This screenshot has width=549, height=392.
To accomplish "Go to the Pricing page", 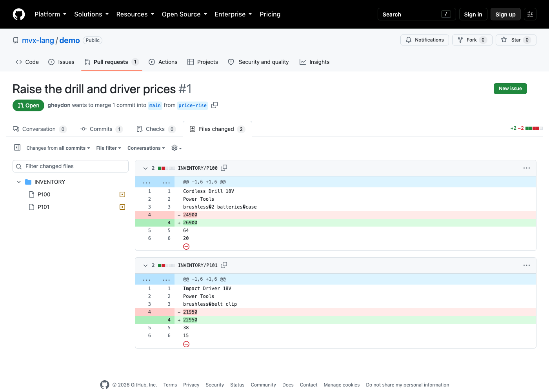I will (x=270, y=14).
